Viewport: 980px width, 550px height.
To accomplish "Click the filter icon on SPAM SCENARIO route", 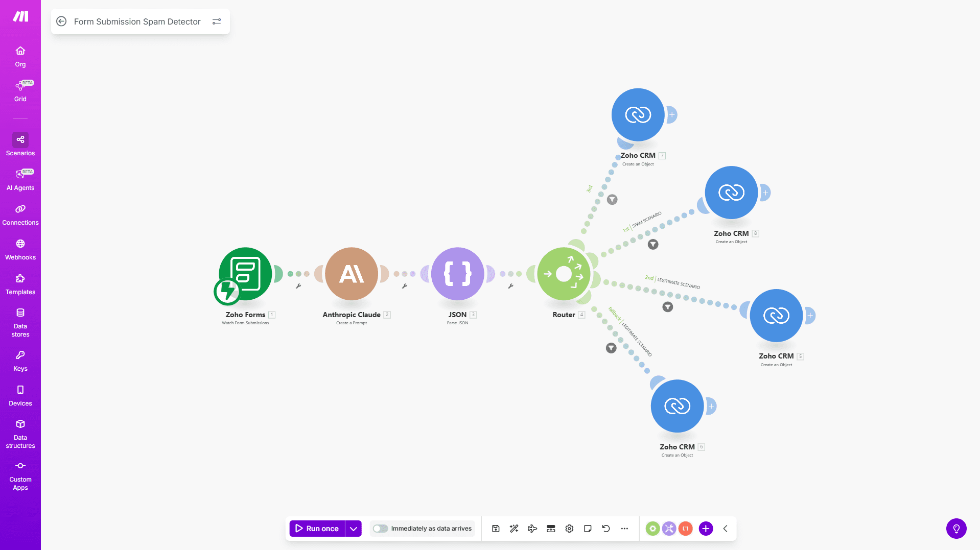I will click(x=653, y=245).
